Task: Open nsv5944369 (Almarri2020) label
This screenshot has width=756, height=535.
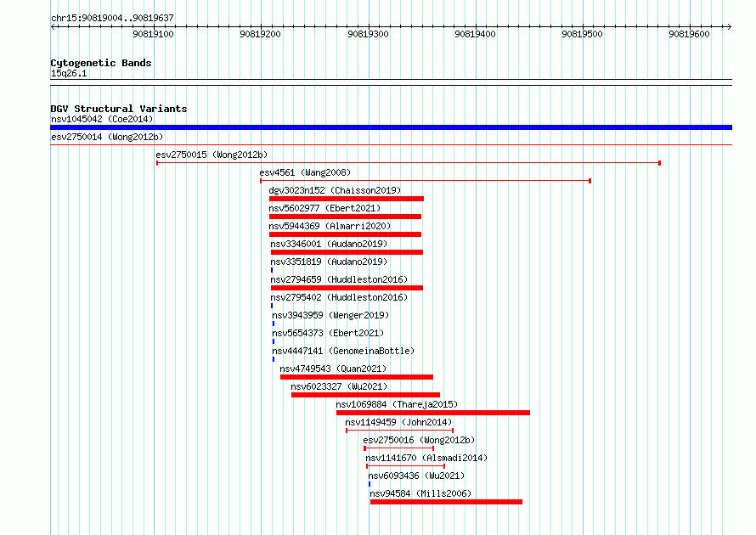Action: coord(330,226)
